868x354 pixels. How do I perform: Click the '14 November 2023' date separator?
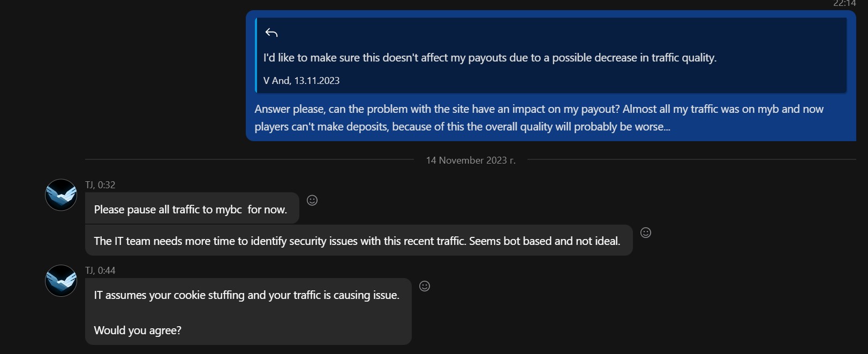471,160
